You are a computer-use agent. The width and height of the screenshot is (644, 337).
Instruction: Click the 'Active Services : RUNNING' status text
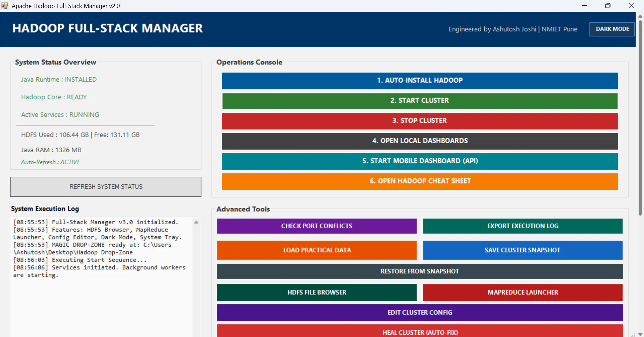tap(60, 115)
